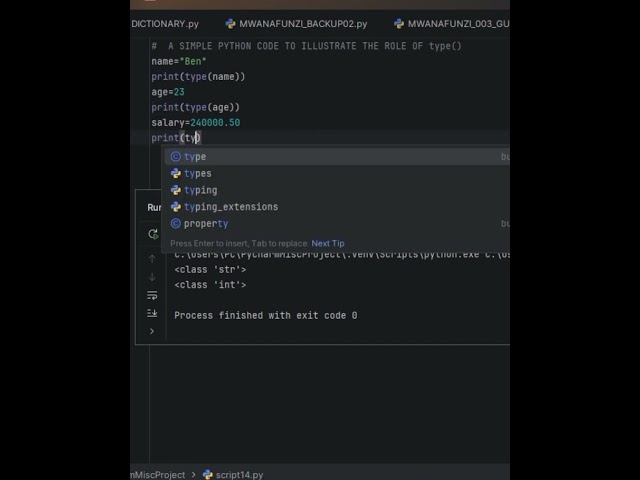Click the code line 'salary=240000.50'
The height and width of the screenshot is (480, 640).
pos(196,123)
